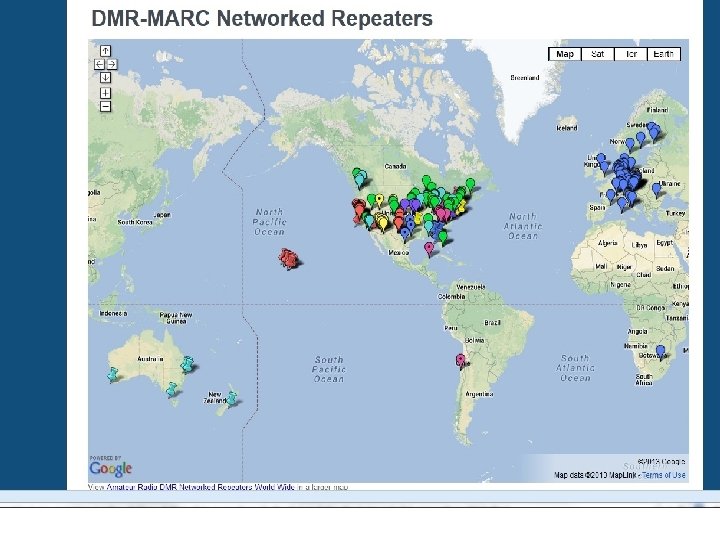Open the Terms of Use link
This screenshot has width=720, height=540.
pos(664,475)
